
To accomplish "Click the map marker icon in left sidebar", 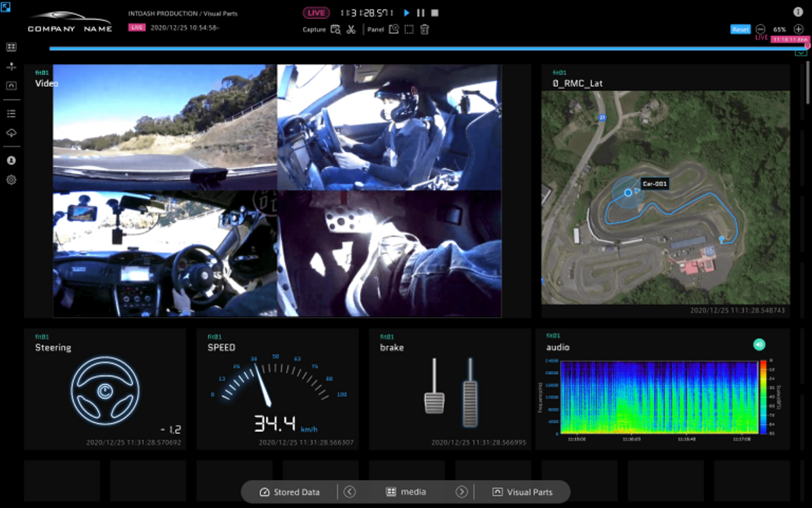I will (x=11, y=67).
